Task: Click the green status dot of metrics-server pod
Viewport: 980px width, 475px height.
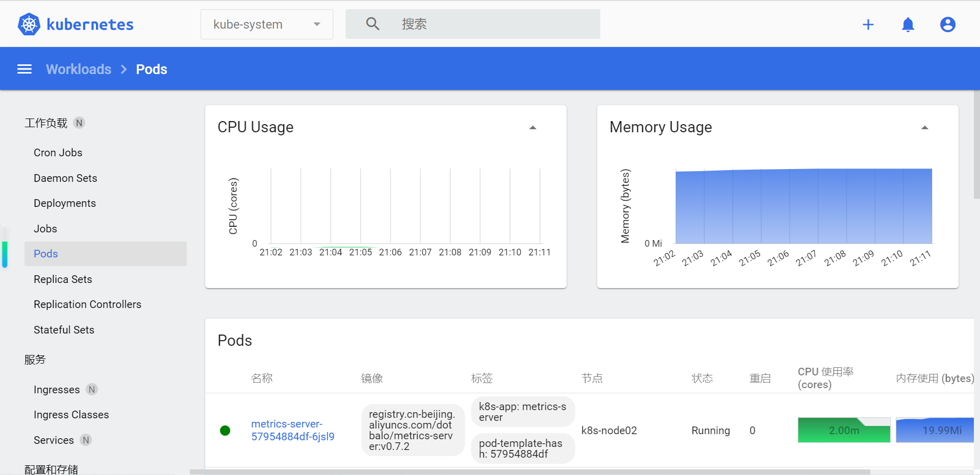Action: coord(225,431)
